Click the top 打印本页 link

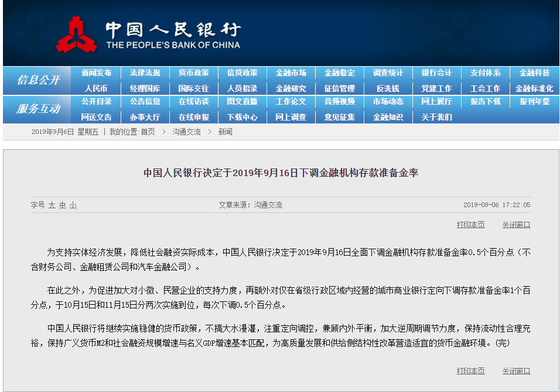pos(470,225)
